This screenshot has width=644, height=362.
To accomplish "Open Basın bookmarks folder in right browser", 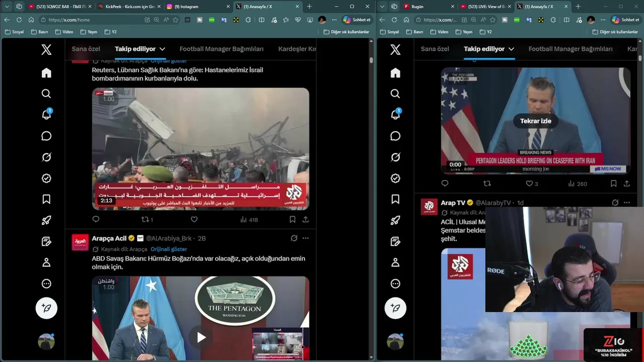I will click(415, 32).
